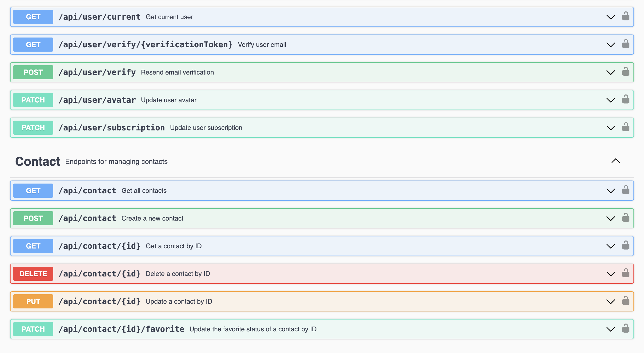Click lock icon on Get current user row
The width and height of the screenshot is (644, 353).
pyautogui.click(x=626, y=16)
